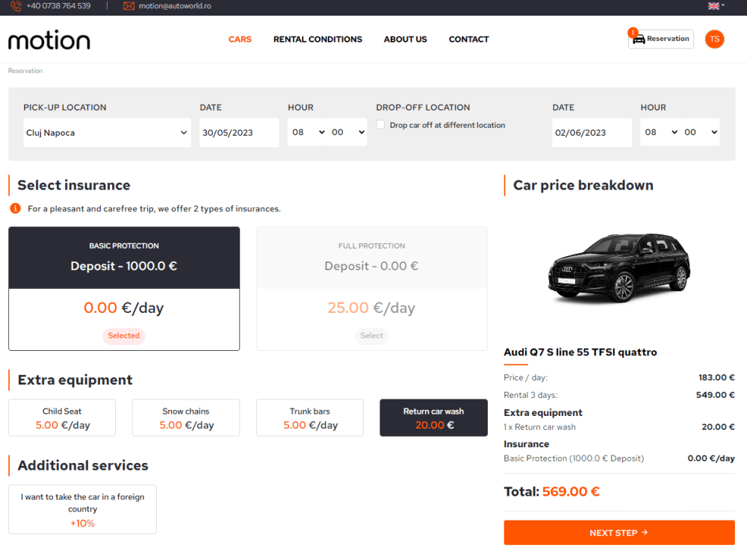Click the orange info icon under Select insurance
The width and height of the screenshot is (747, 560).
15,208
